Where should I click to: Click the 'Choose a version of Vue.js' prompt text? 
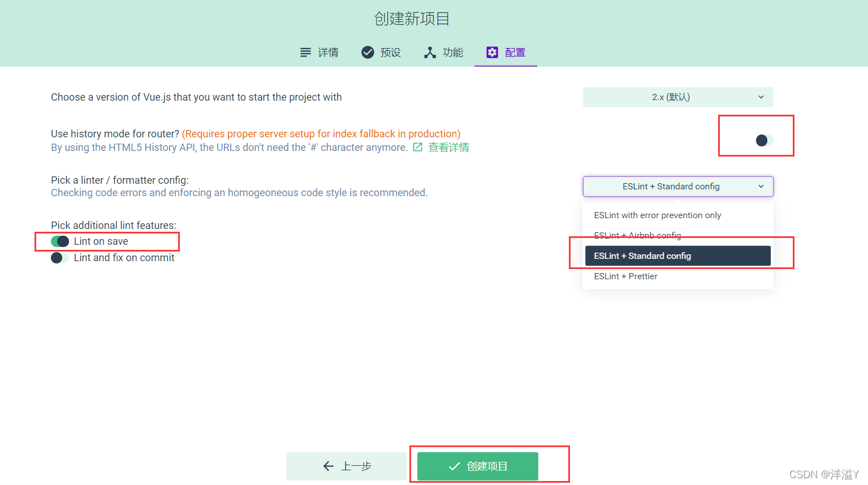pos(196,97)
